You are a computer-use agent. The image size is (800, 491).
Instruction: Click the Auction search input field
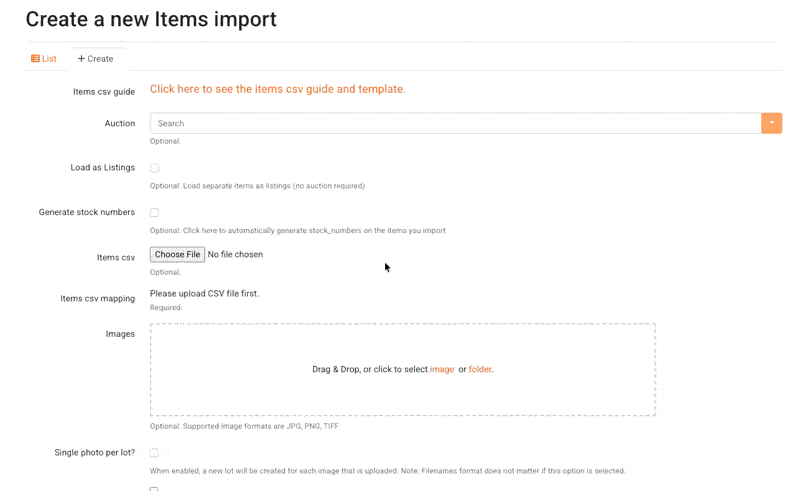point(455,123)
